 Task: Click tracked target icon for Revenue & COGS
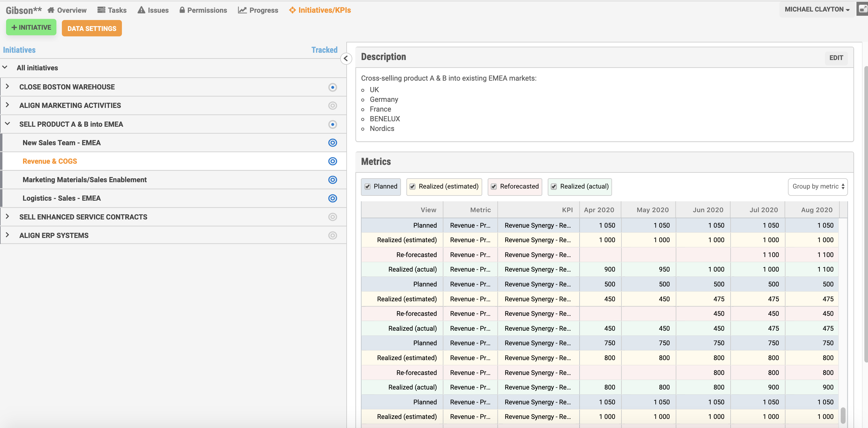(332, 161)
